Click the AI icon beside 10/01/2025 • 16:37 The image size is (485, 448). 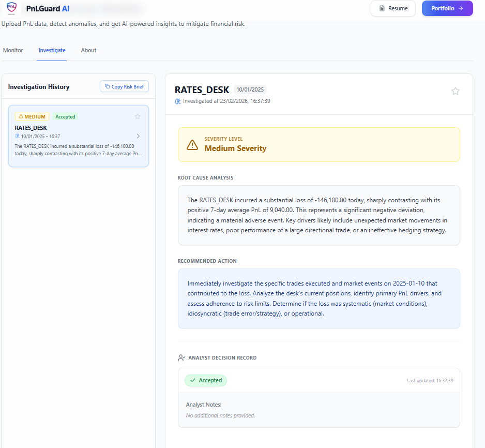pos(18,136)
